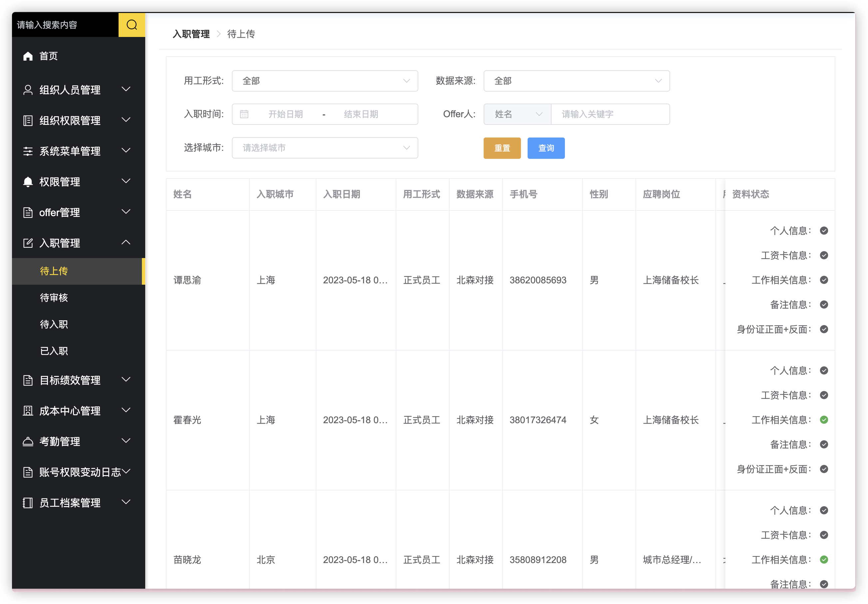
Task: Open the Offer人 姓名 type selector
Action: (x=517, y=114)
